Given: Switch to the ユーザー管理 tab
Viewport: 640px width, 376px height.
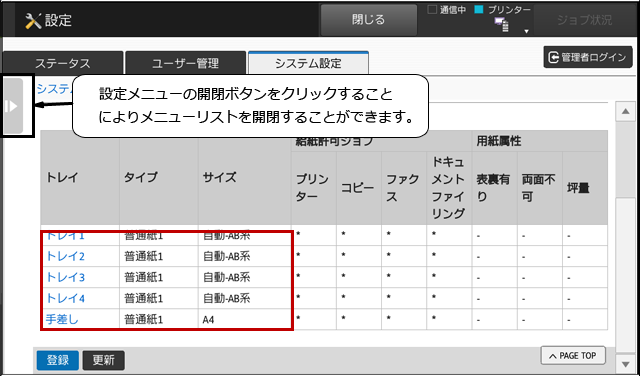Looking at the screenshot, I should point(185,63).
